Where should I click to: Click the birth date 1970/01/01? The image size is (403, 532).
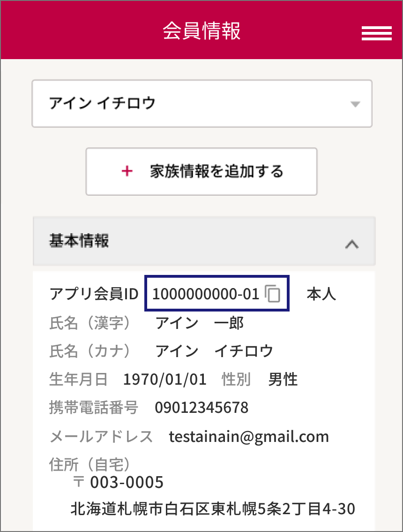coord(165,380)
